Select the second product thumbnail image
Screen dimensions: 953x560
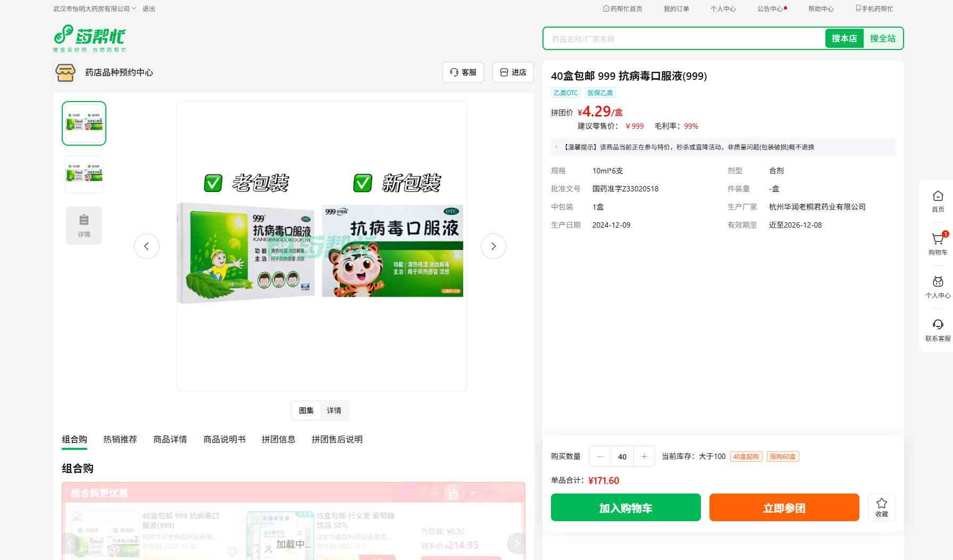click(x=84, y=174)
